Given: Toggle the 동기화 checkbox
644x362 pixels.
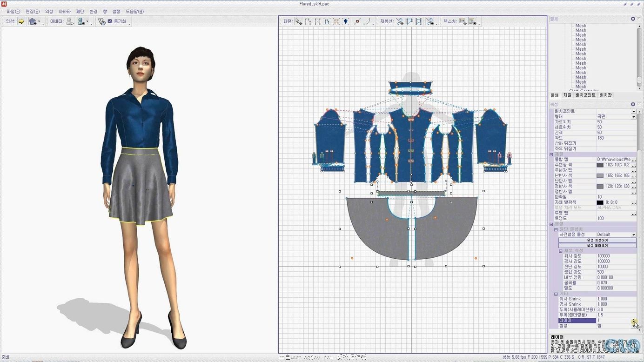Looking at the screenshot, I should pyautogui.click(x=110, y=21).
